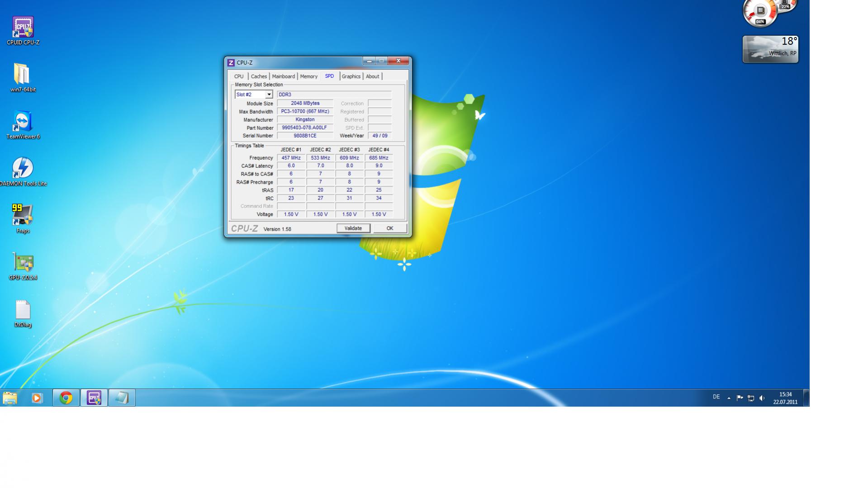Click the CAS# Latency 9.0 cell
The height and width of the screenshot is (488, 868).
coord(379,166)
